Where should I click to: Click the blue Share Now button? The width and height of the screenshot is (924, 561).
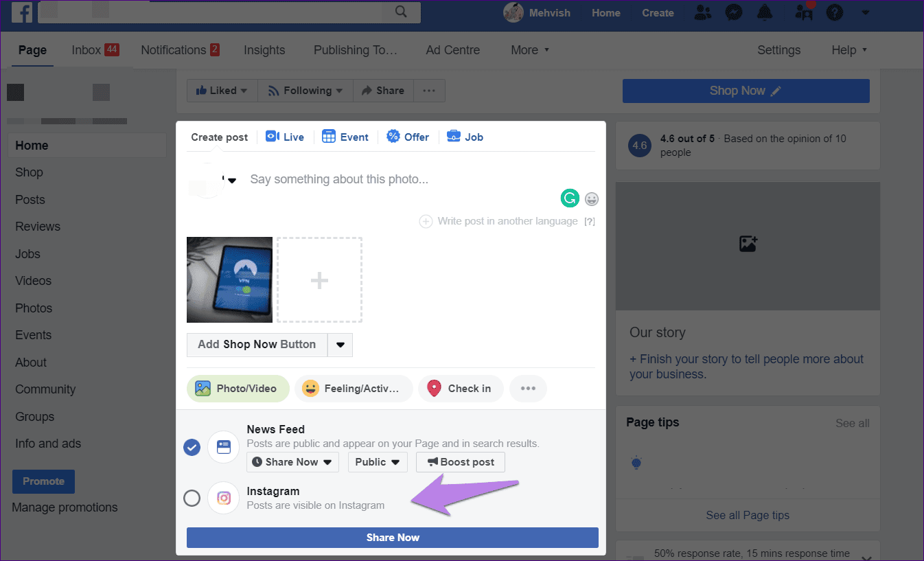tap(393, 538)
